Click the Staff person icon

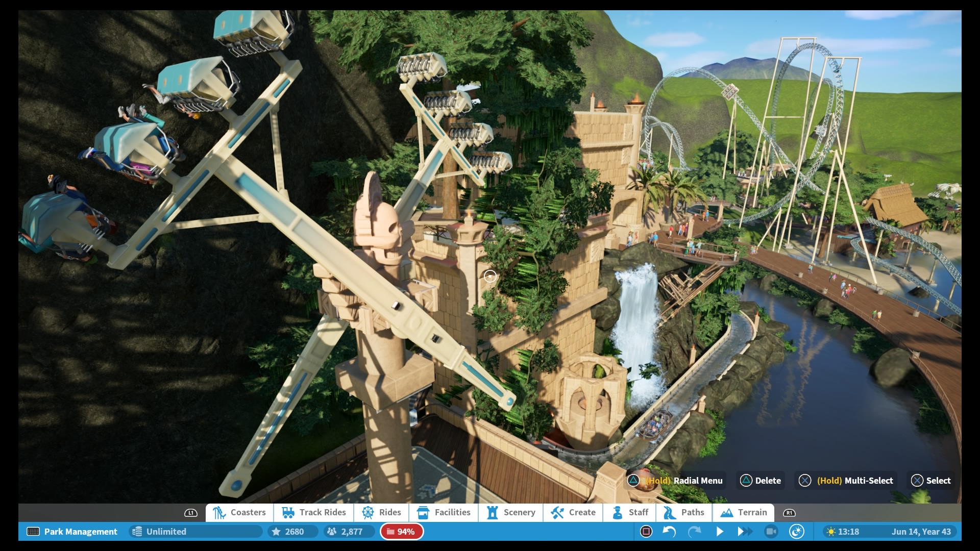[x=618, y=513]
